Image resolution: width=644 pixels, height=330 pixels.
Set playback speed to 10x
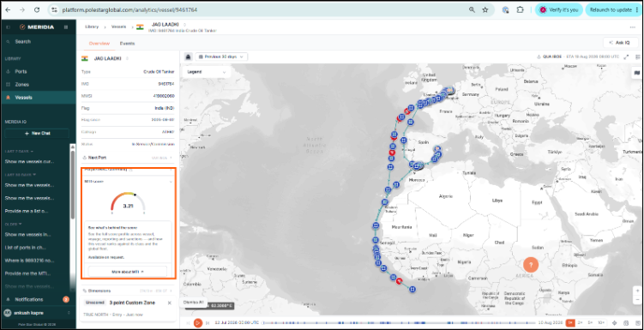601,323
